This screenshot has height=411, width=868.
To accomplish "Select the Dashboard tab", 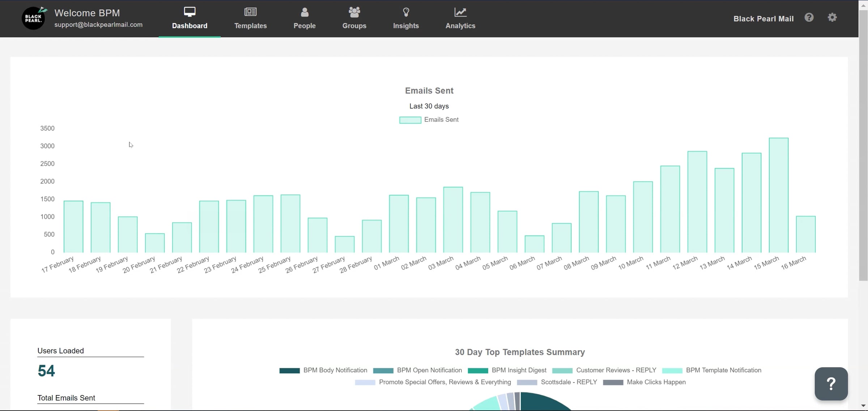I will (x=190, y=18).
